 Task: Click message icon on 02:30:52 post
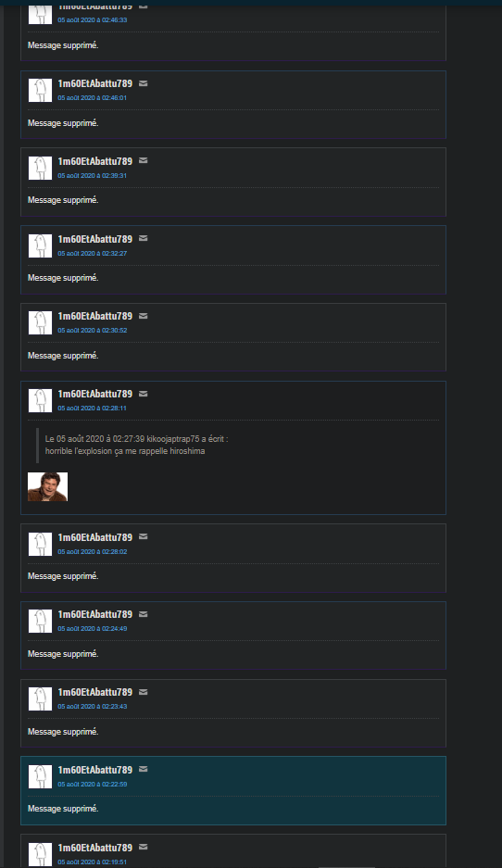click(143, 316)
